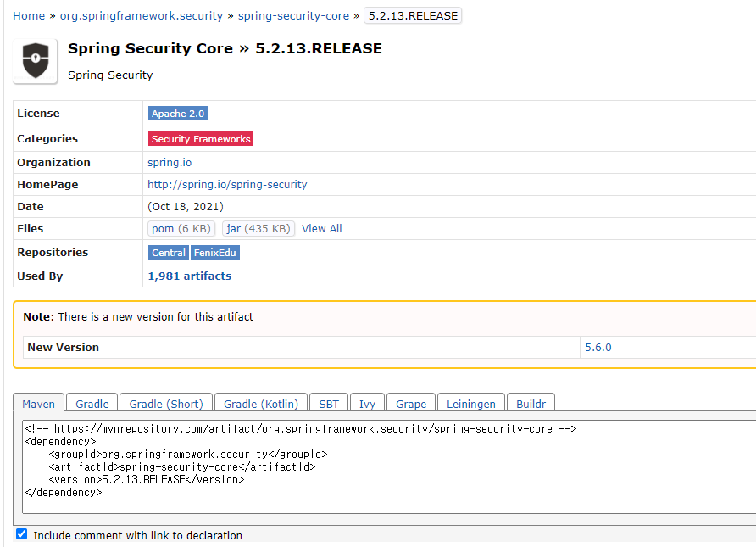Open spring-security-core breadcrumb link
Viewport: 756px width, 547px height.
pyautogui.click(x=293, y=16)
